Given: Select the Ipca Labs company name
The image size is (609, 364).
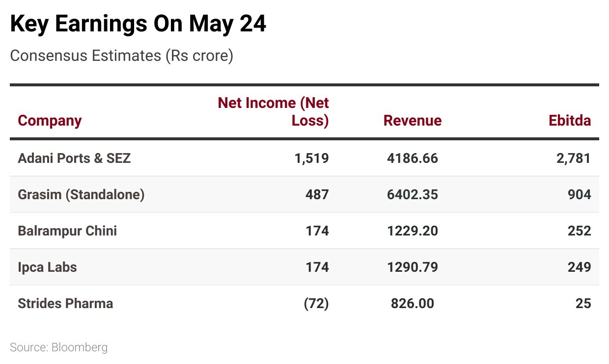Looking at the screenshot, I should [47, 267].
